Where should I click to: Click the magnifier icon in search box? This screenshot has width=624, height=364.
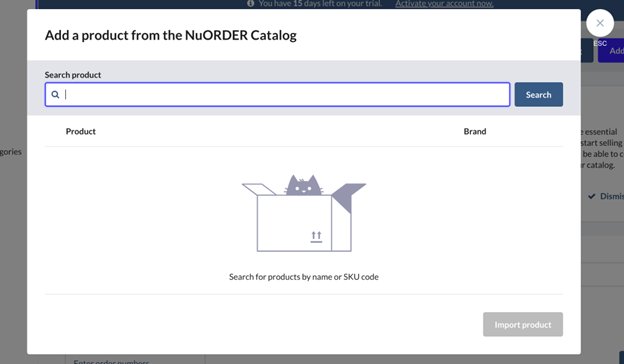pos(55,95)
